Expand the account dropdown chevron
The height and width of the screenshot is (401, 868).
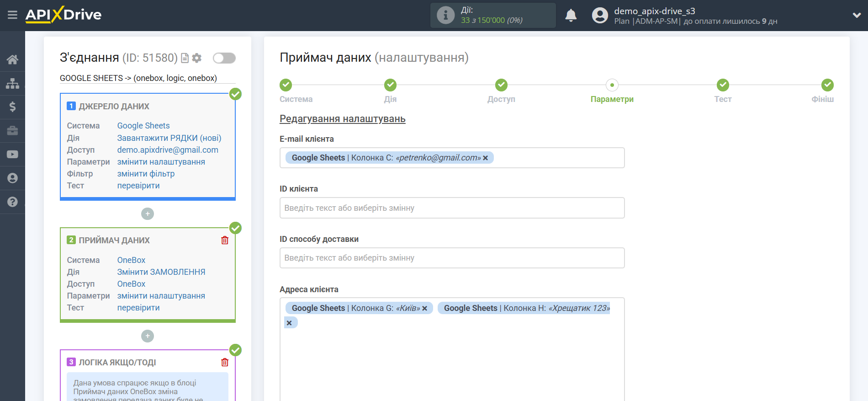pos(857,15)
